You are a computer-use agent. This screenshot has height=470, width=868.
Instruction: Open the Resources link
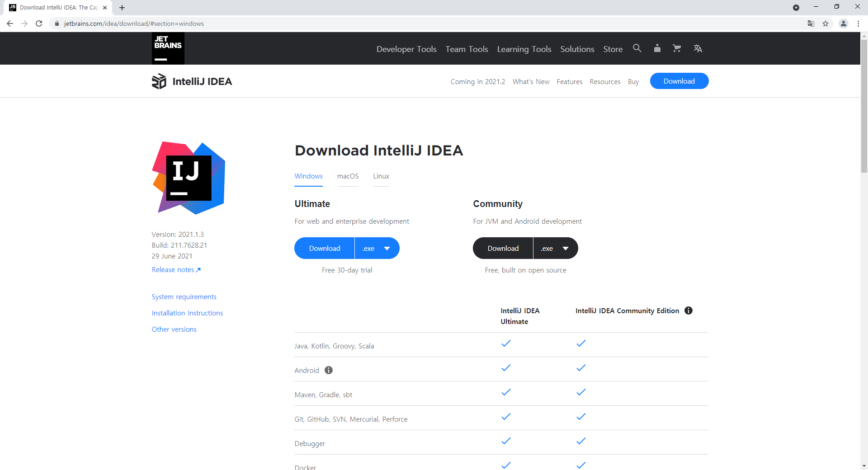coord(605,82)
